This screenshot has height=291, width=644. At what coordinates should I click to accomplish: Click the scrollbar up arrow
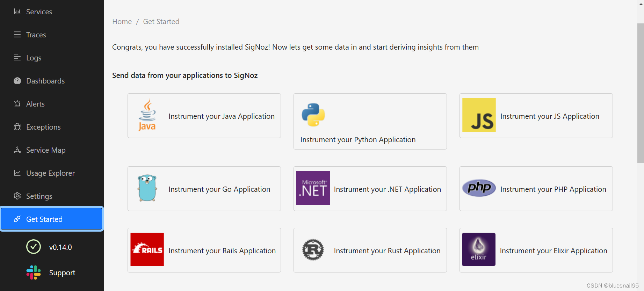pos(641,4)
